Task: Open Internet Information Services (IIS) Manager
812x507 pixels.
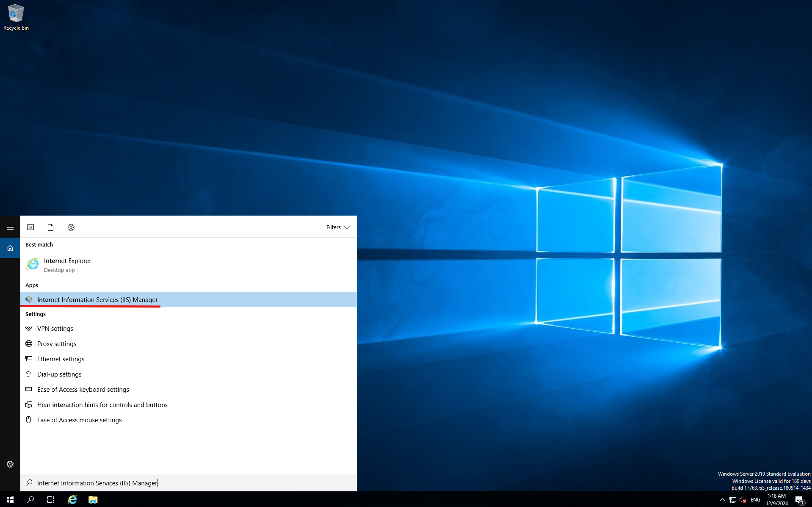Action: (x=188, y=299)
